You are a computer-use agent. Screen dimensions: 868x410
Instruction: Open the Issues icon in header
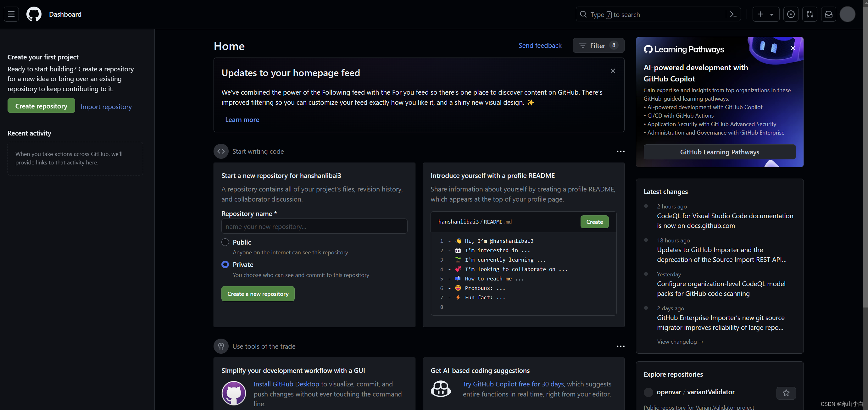[791, 14]
